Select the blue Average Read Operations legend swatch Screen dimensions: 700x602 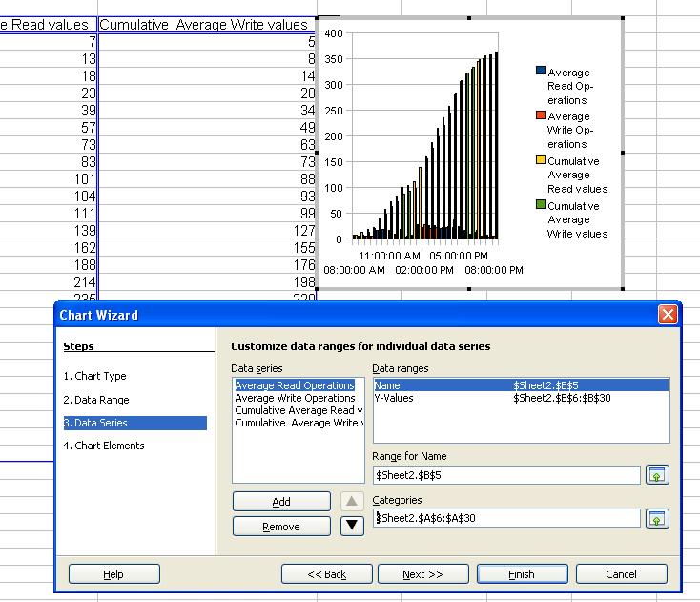[x=541, y=72]
